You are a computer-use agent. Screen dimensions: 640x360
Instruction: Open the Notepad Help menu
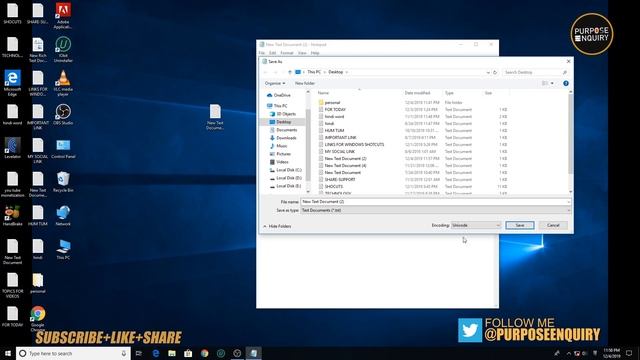[315, 53]
